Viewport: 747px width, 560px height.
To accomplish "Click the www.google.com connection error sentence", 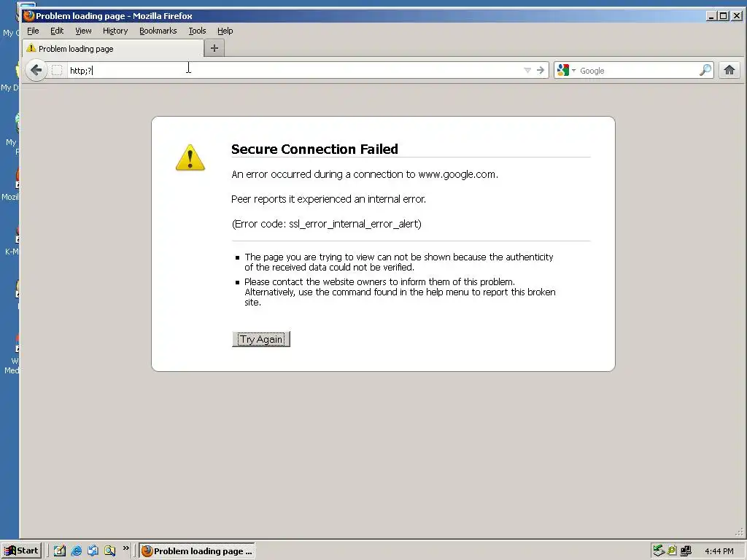I will tap(365, 174).
